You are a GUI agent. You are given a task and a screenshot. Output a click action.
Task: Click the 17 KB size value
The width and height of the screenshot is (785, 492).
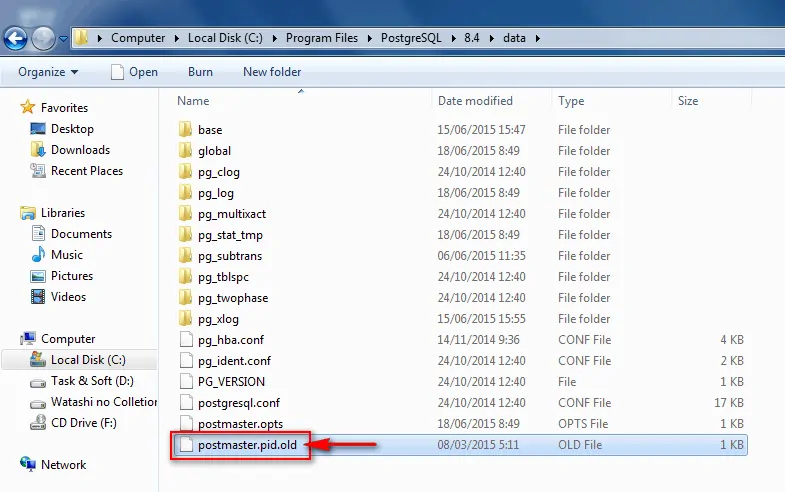[x=729, y=402]
